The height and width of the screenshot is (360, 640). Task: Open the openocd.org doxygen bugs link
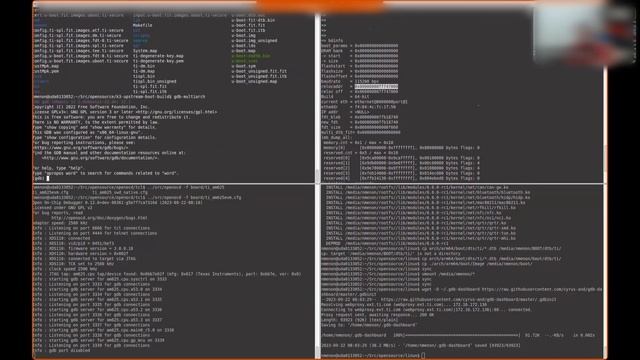[99, 218]
